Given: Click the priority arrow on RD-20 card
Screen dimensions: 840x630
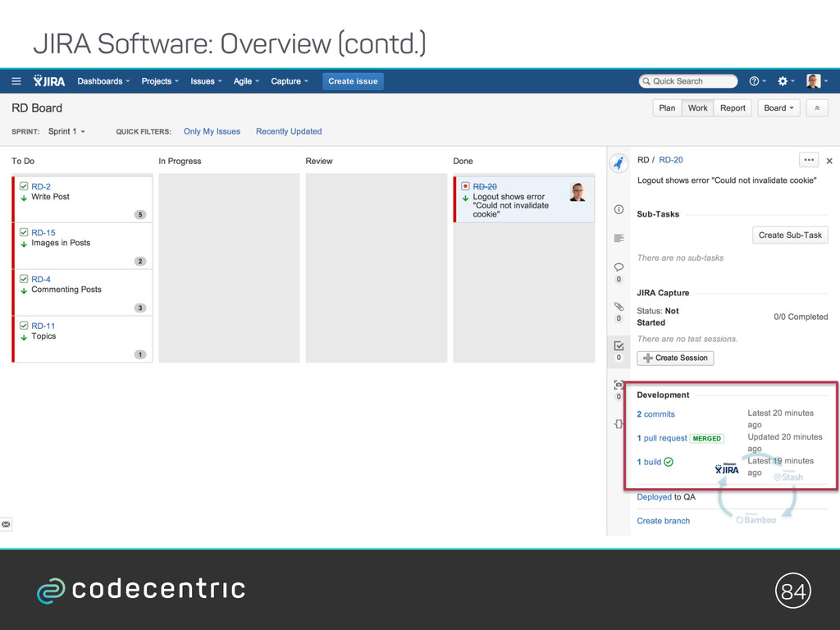Looking at the screenshot, I should click(x=466, y=198).
